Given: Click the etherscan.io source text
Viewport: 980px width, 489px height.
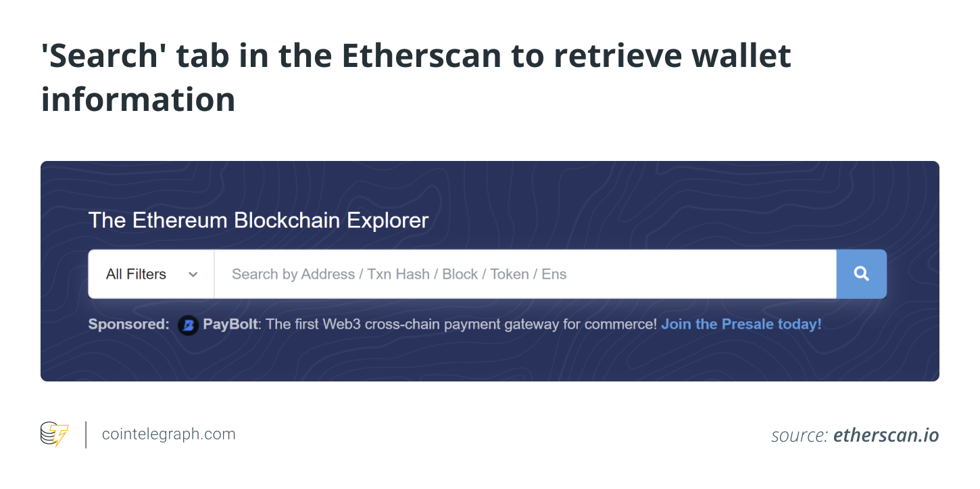Looking at the screenshot, I should coord(886,436).
